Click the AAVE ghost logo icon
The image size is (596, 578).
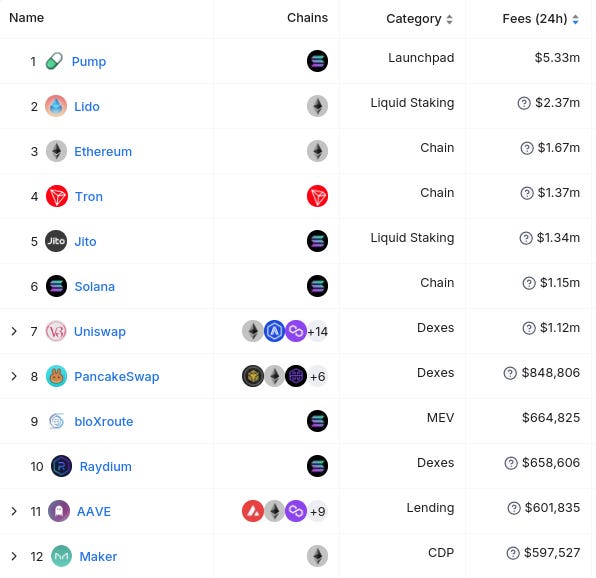[59, 511]
